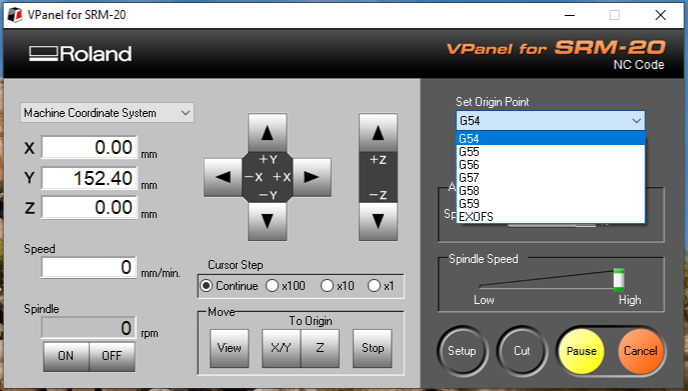Jog -Y with the down arrow
The image size is (688, 391).
(267, 221)
